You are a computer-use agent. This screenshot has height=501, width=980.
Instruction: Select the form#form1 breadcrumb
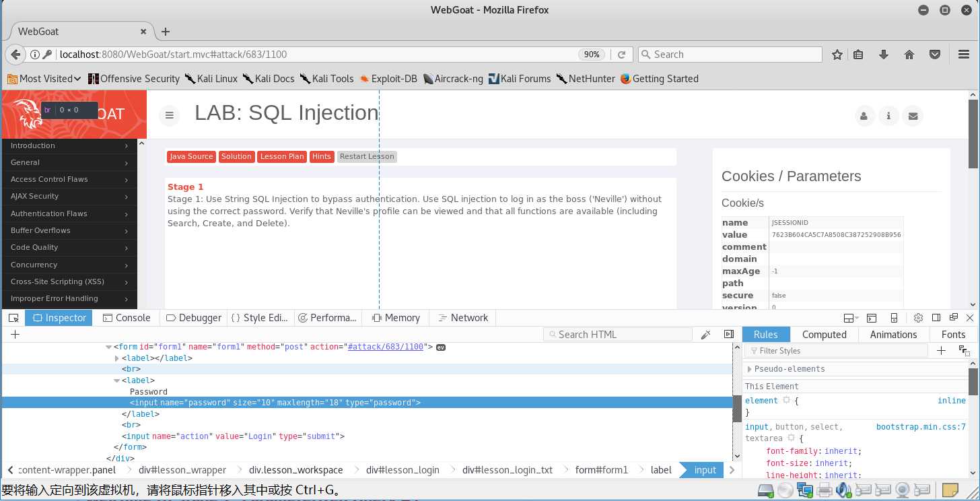click(601, 470)
